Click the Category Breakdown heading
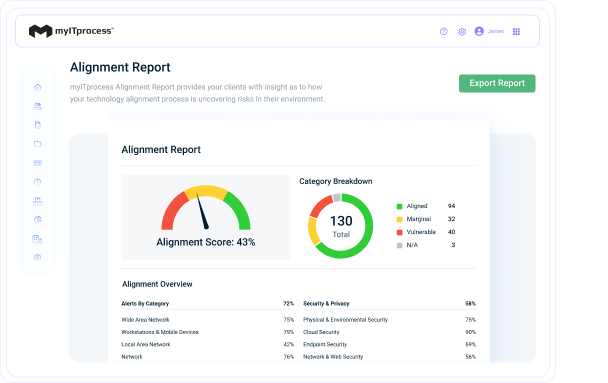 coord(336,181)
